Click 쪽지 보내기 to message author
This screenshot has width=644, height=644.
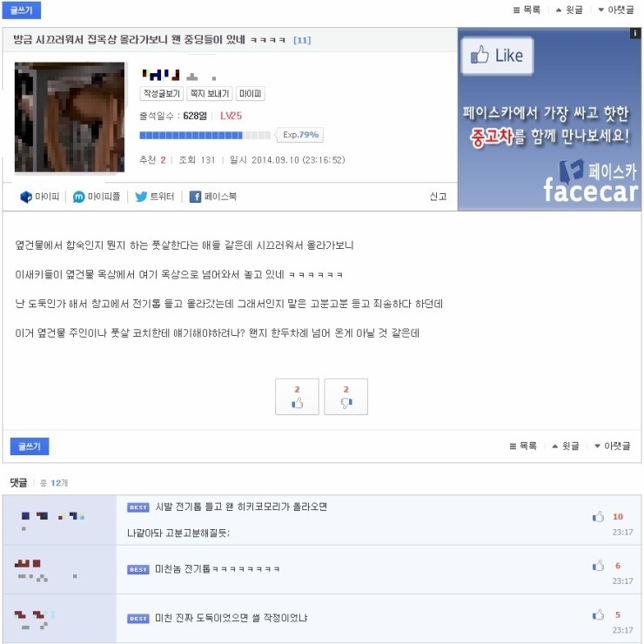tap(210, 94)
